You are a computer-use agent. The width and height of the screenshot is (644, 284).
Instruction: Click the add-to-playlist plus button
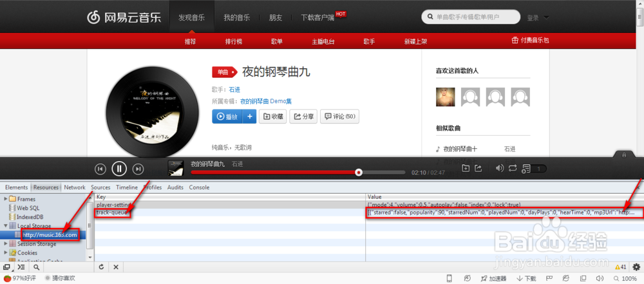pos(249,117)
